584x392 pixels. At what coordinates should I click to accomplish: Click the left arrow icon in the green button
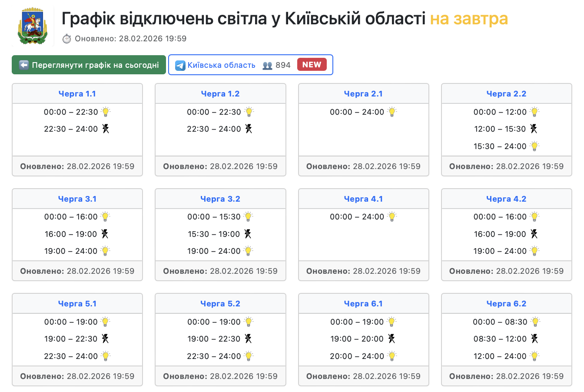coord(24,65)
